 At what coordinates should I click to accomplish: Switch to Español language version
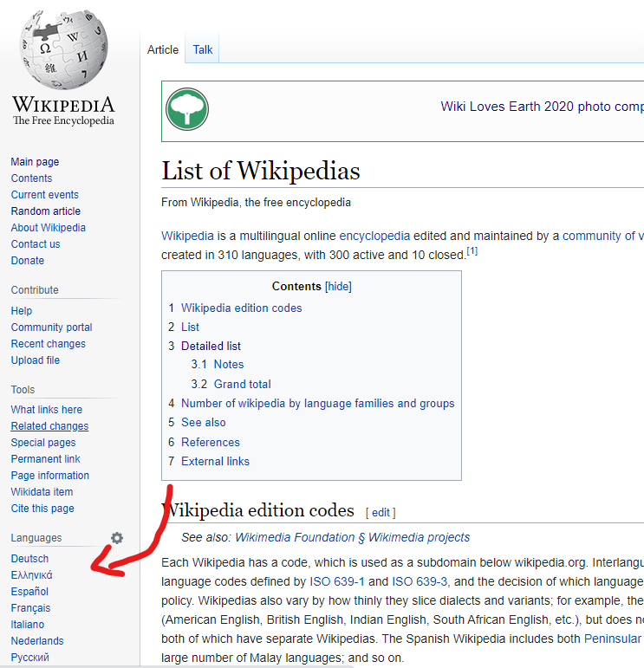29,592
